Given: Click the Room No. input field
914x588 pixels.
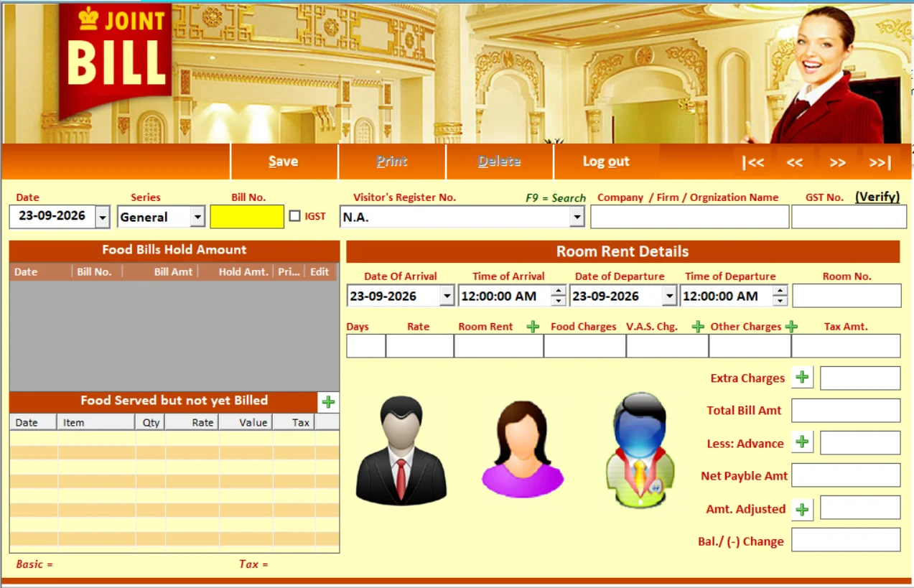Looking at the screenshot, I should pyautogui.click(x=847, y=296).
